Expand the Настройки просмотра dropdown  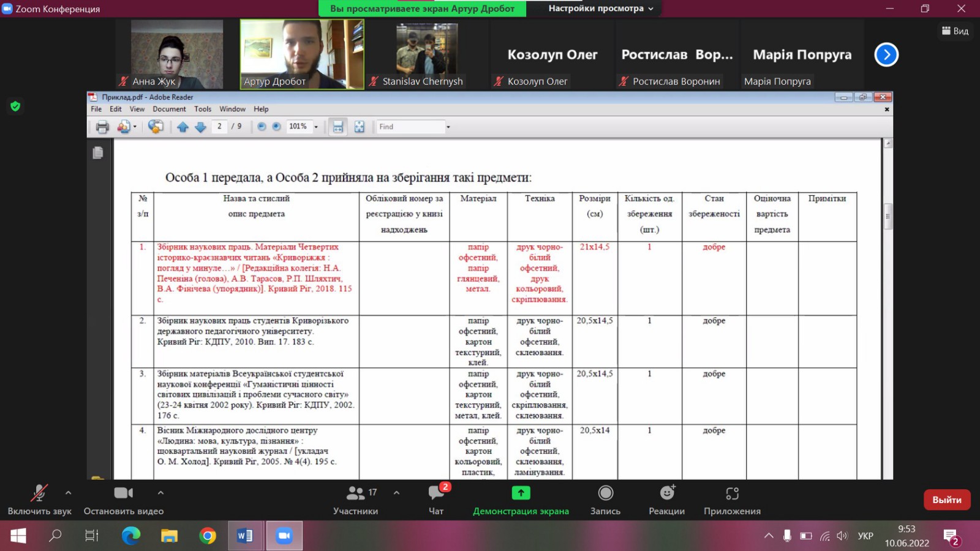pyautogui.click(x=600, y=9)
